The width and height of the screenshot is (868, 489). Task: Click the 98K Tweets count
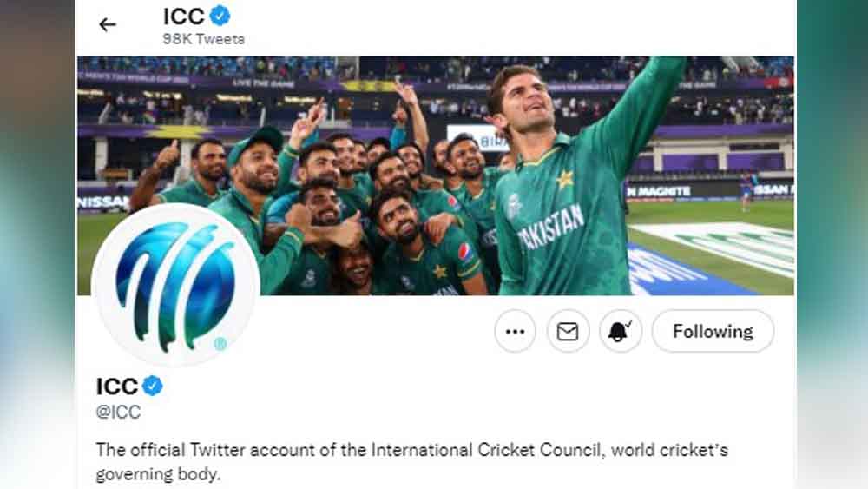[204, 39]
